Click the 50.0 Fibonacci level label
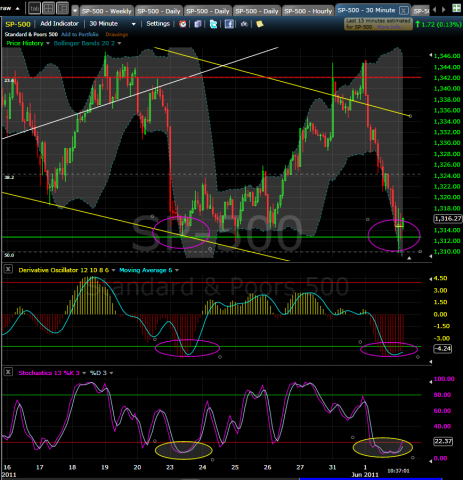The image size is (463, 480). coord(9,255)
